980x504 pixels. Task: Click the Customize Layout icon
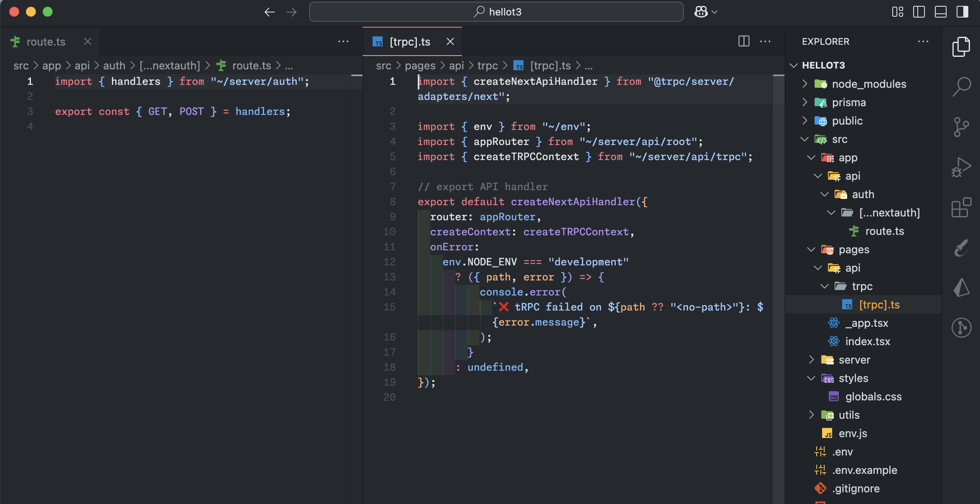coord(897,12)
